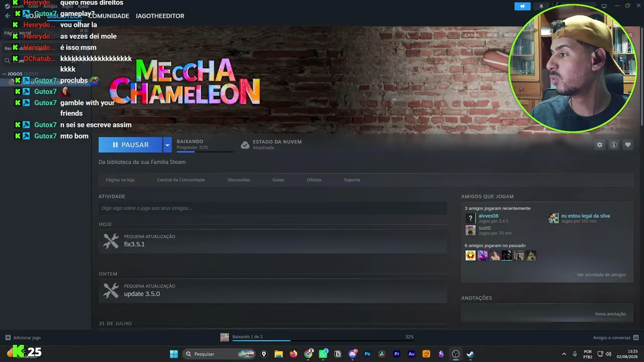Pause the game download with Pausar
The height and width of the screenshot is (362, 644).
(x=131, y=145)
